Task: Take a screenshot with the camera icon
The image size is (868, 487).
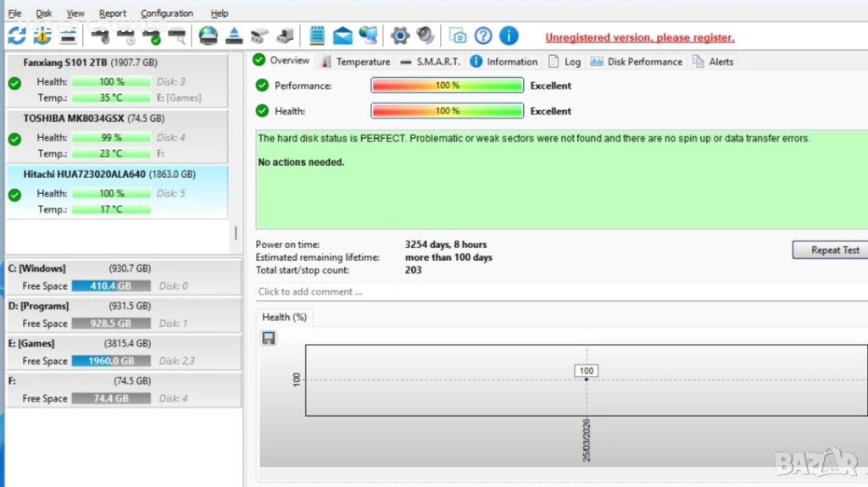Action: click(x=458, y=36)
